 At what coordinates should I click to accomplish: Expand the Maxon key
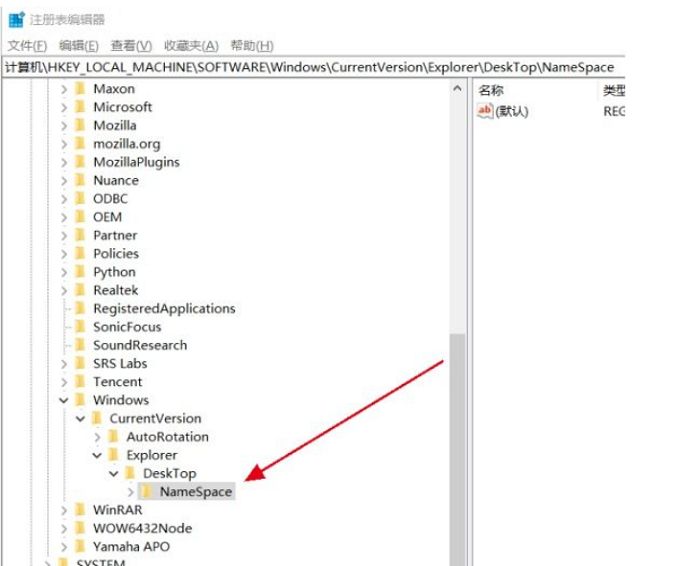[64, 89]
